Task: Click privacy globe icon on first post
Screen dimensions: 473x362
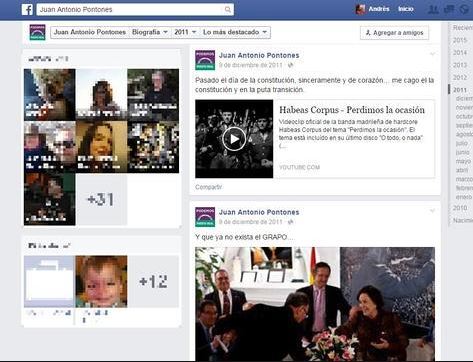Action: [x=290, y=65]
